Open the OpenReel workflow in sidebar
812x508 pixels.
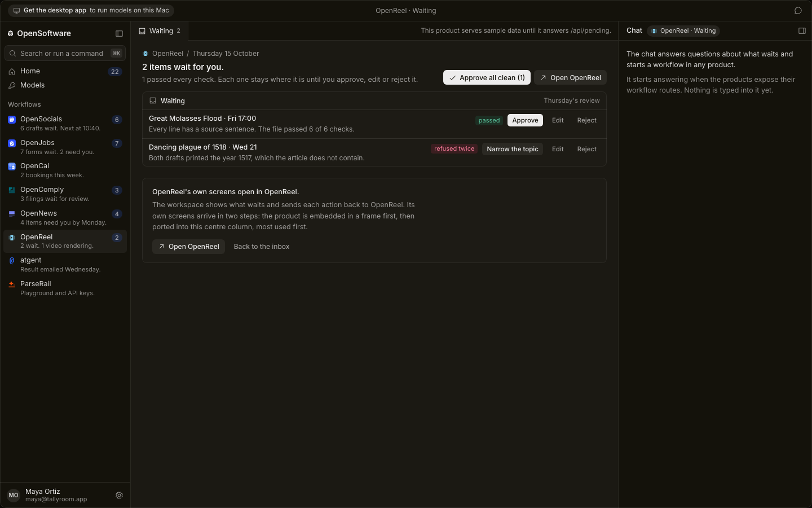click(x=65, y=241)
